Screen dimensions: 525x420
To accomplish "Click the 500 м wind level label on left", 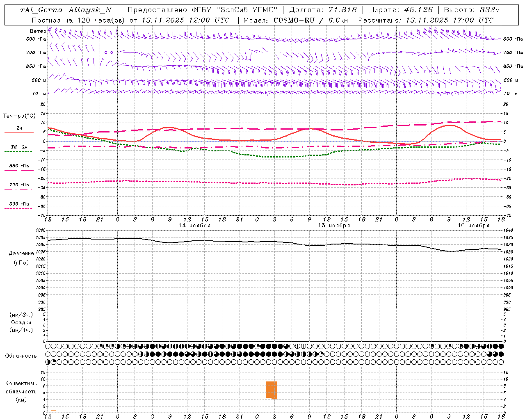I will (39, 80).
